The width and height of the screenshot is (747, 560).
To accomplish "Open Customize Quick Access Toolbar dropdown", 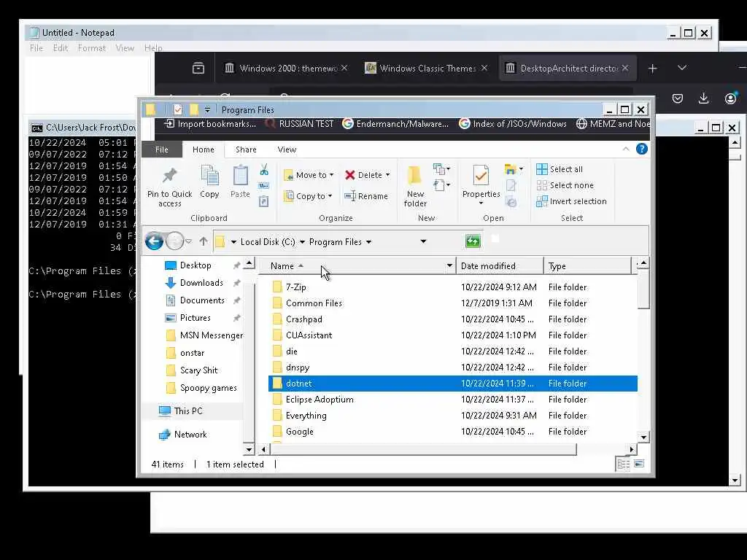I will tap(207, 110).
